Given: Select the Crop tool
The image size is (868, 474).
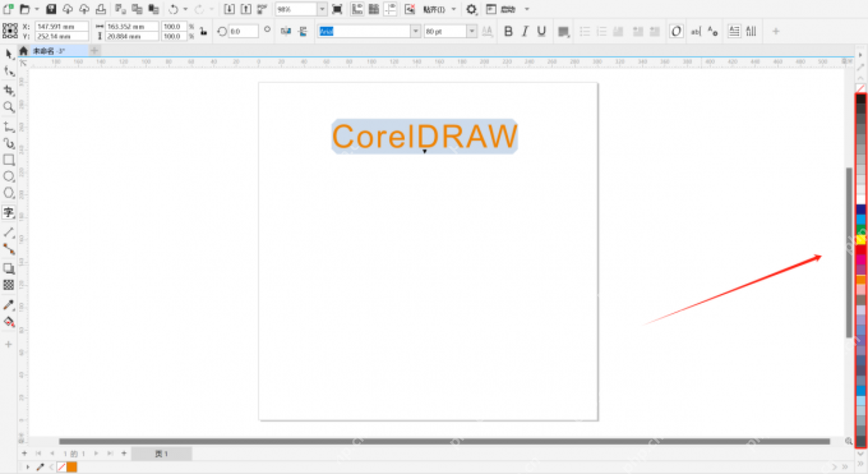Looking at the screenshot, I should [x=9, y=89].
